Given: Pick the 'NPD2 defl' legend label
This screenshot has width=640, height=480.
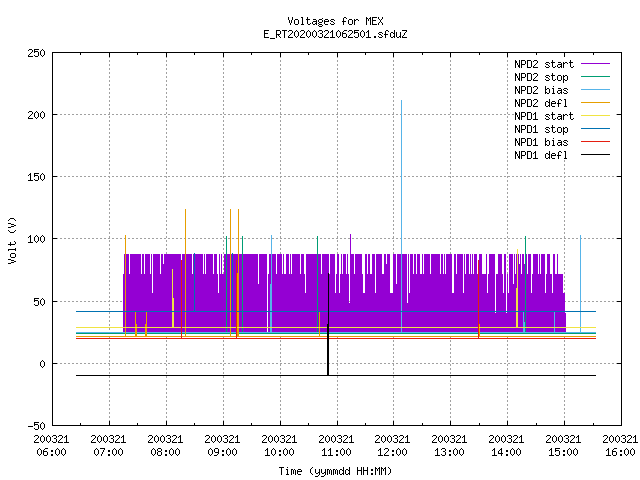Looking at the screenshot, I should [541, 103].
